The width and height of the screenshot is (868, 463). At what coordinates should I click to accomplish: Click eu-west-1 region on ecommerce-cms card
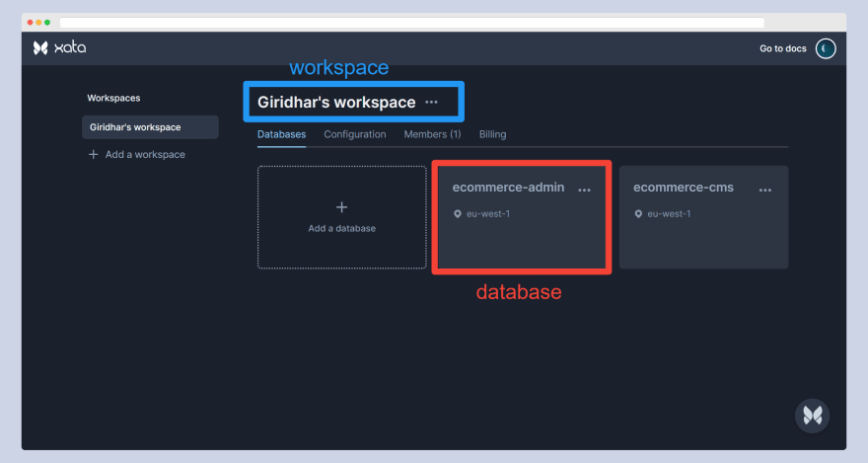670,214
